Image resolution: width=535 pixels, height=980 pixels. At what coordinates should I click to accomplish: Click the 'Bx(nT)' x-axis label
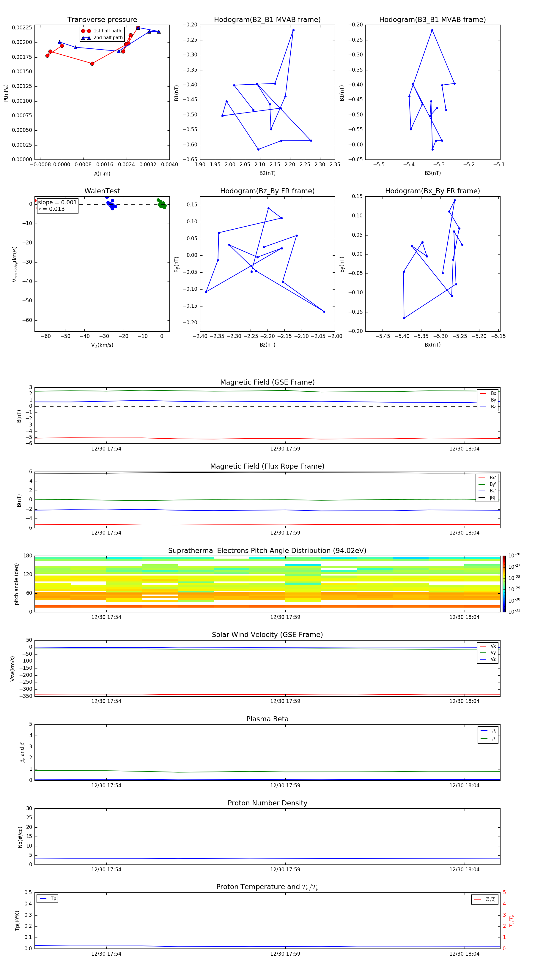[432, 345]
